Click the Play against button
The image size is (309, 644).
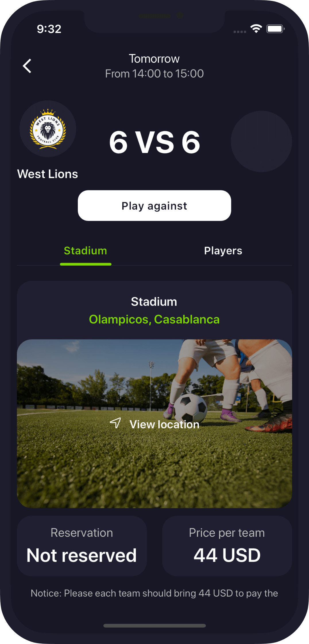(154, 206)
